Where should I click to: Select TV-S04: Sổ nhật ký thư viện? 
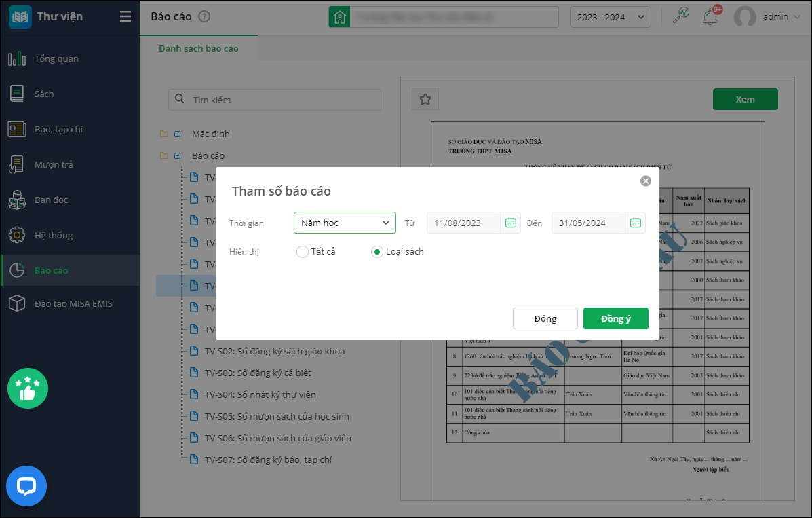(x=260, y=394)
